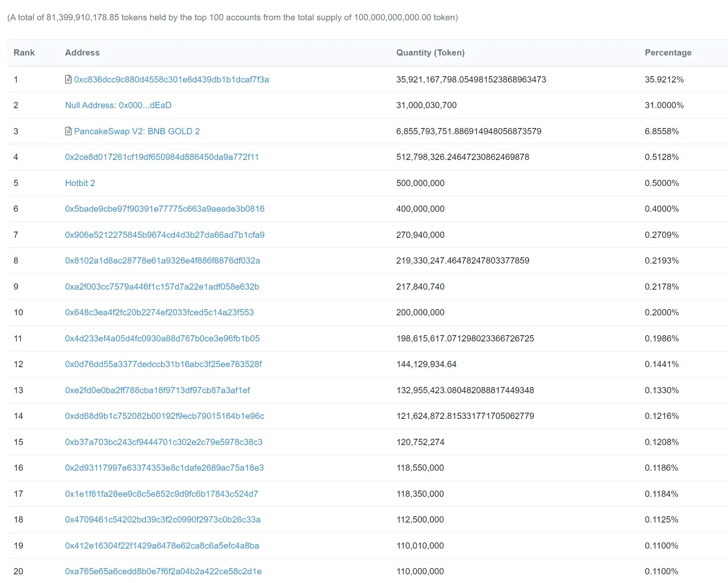Open address 0x1e1f81fa28ee9c8c5e852c9d9fc6b17843c524d7
The height and width of the screenshot is (583, 728).
[161, 493]
